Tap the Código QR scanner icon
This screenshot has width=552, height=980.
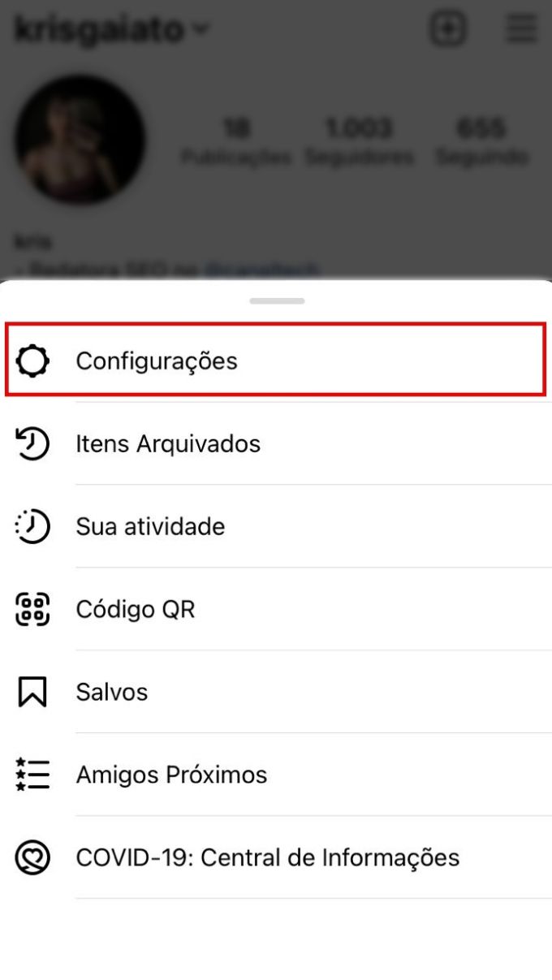click(x=32, y=610)
